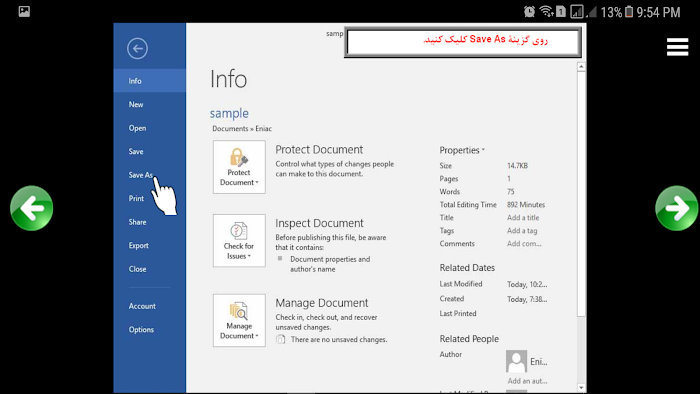Image resolution: width=700 pixels, height=394 pixels.
Task: Click the Info page heading
Action: (x=228, y=79)
